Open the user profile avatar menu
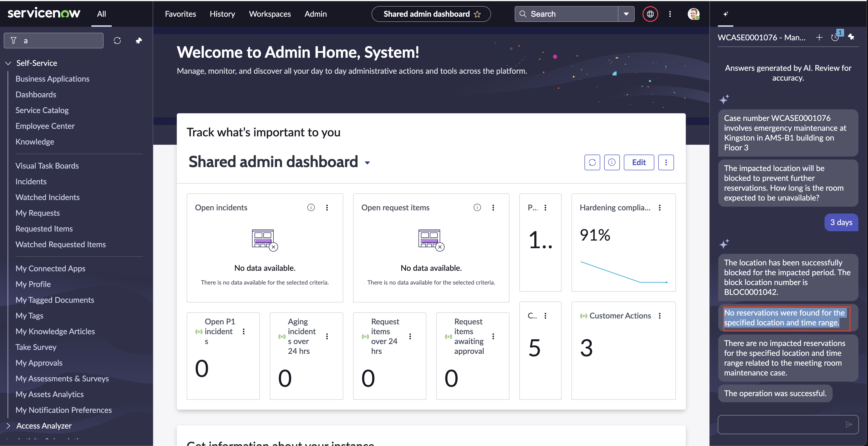The width and height of the screenshot is (868, 446). coord(693,14)
